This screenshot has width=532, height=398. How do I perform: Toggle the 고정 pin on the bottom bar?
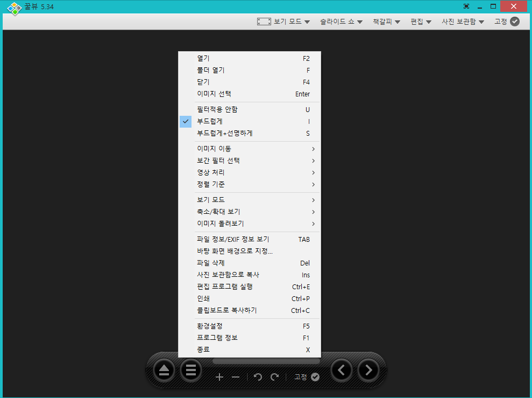coord(306,377)
